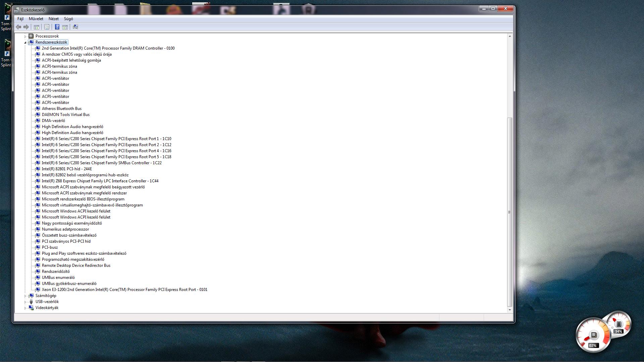
Task: Open the Művelet menu
Action: click(36, 19)
